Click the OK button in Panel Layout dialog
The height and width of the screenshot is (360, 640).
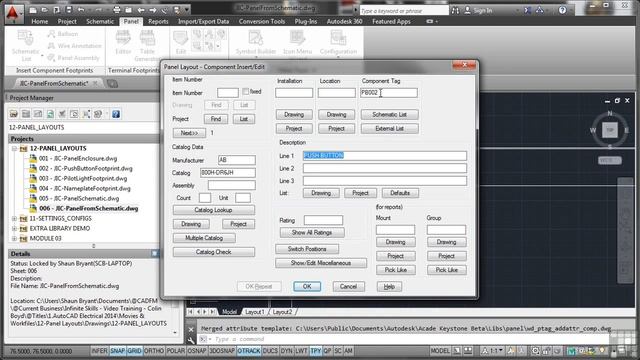pos(307,287)
